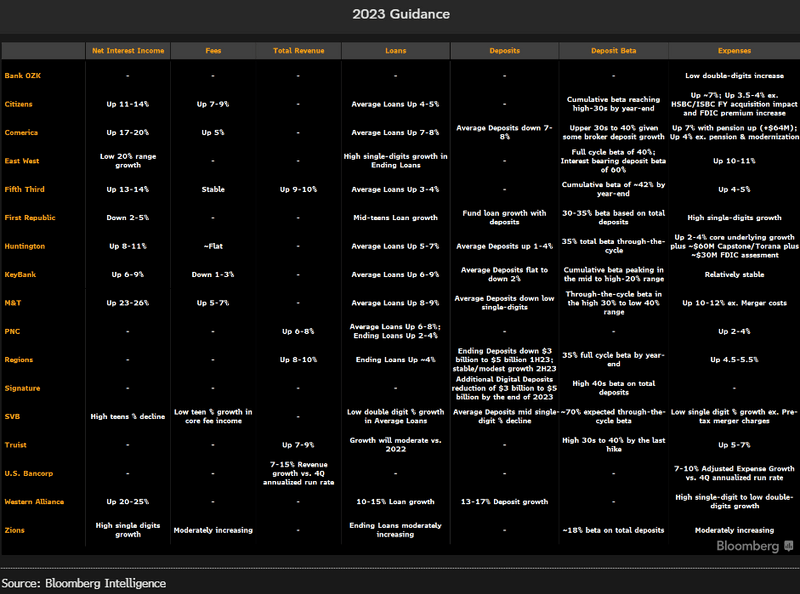Click "Up 11-14%" in the Citizens row
Screen dimensions: 800x594
pos(128,104)
